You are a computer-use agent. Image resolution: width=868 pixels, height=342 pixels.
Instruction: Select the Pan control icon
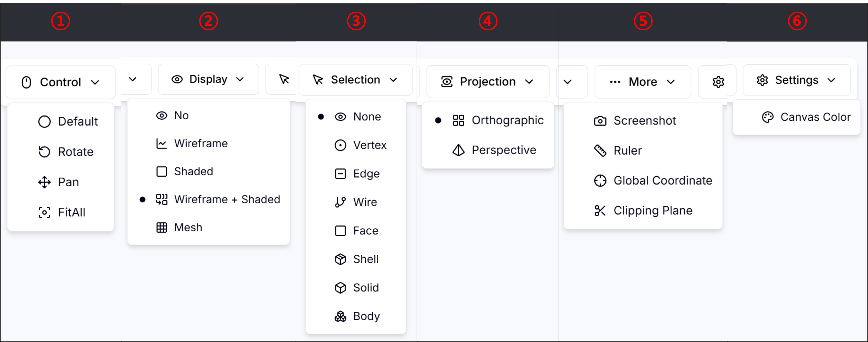click(x=44, y=182)
